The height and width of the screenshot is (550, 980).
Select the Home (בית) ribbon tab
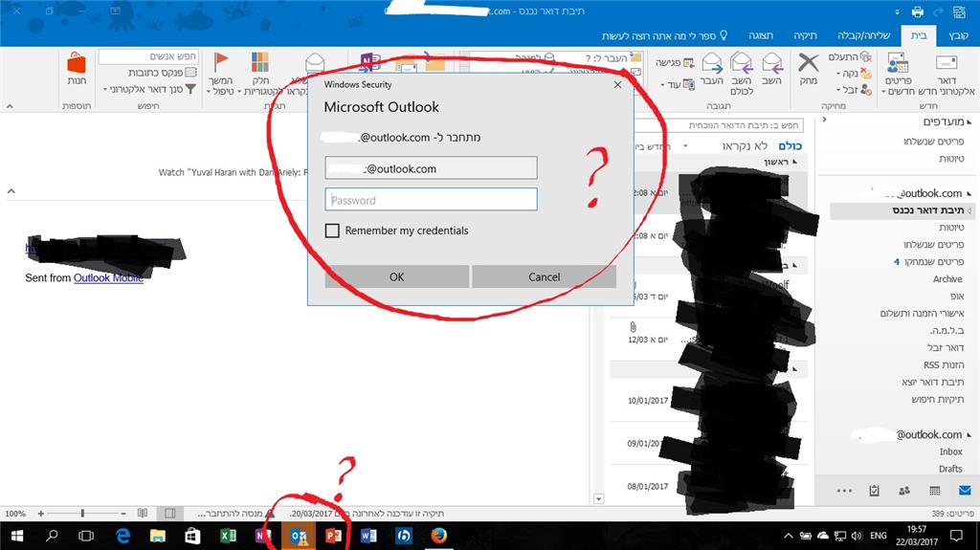919,35
